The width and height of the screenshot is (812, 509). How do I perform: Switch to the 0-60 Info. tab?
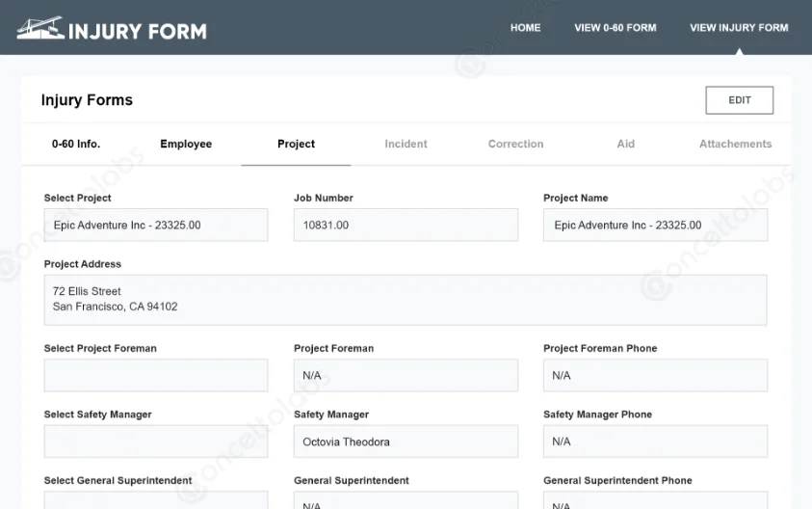click(76, 144)
